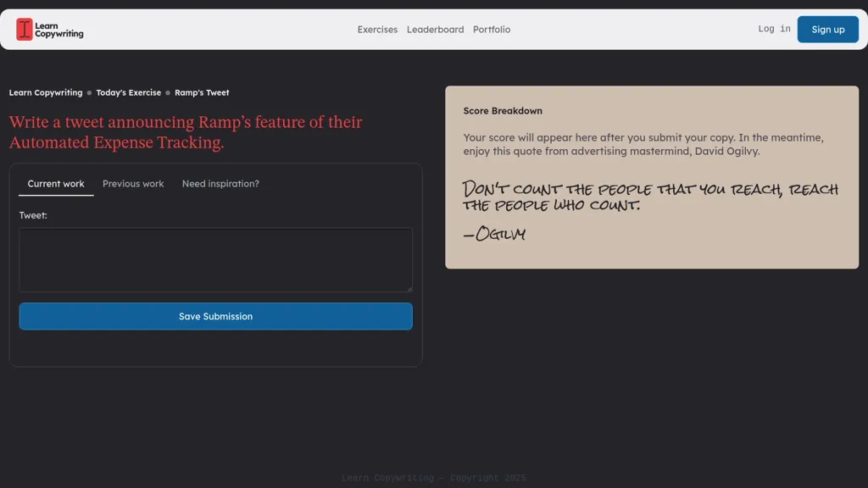The height and width of the screenshot is (488, 868).
Task: Click the Ramp's Tweet breadcrumb
Action: [202, 92]
